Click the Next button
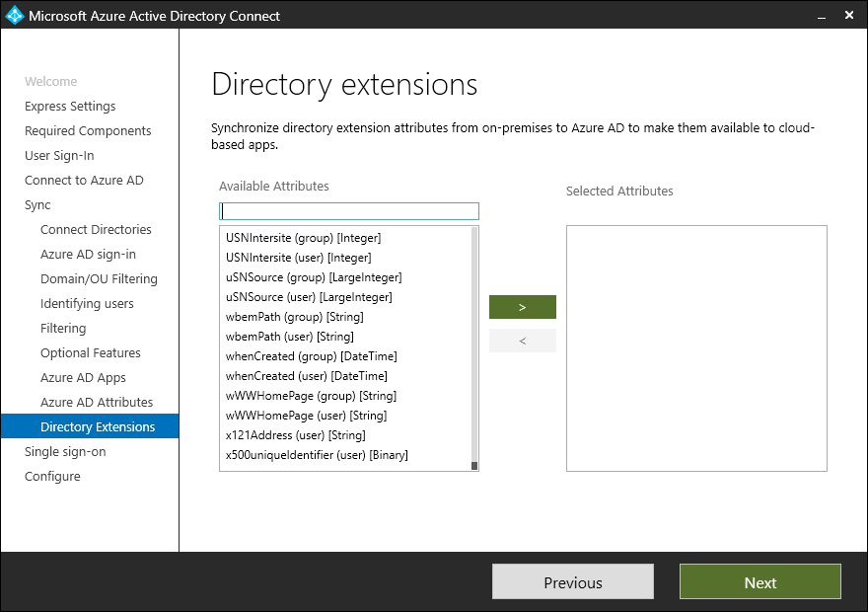 click(x=759, y=582)
